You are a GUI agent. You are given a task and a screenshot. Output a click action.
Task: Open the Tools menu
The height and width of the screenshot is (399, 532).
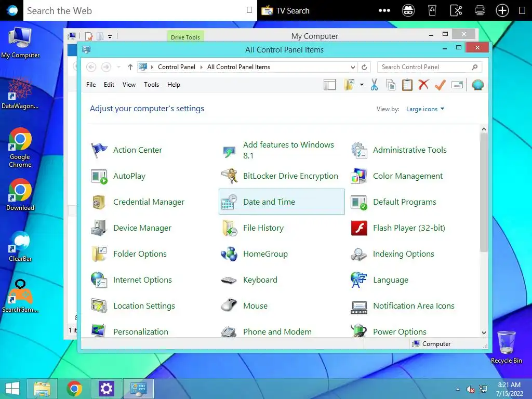[x=151, y=85]
